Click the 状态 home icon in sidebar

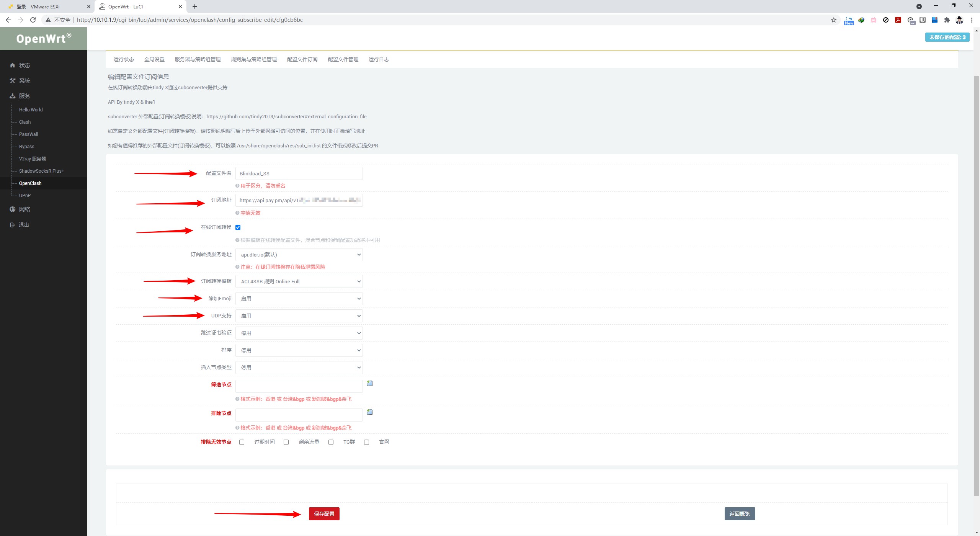point(13,65)
